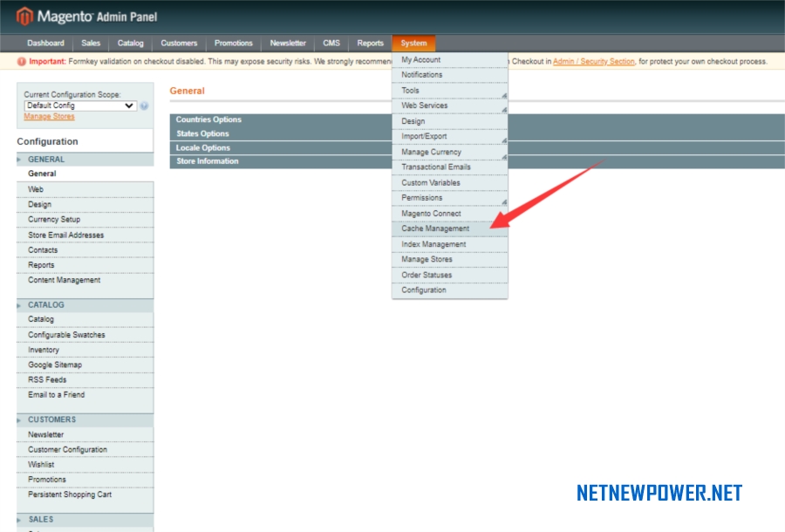
Task: Open the Persistent Shopping Cart tab
Action: point(85,494)
